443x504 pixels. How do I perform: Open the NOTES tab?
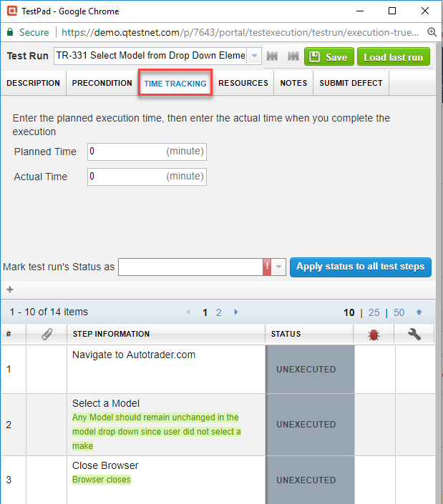[293, 83]
